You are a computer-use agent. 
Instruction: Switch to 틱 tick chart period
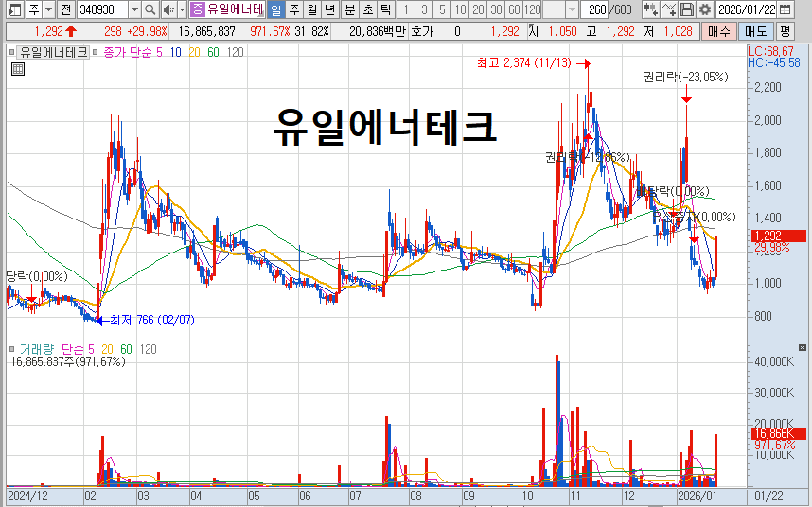click(x=385, y=9)
